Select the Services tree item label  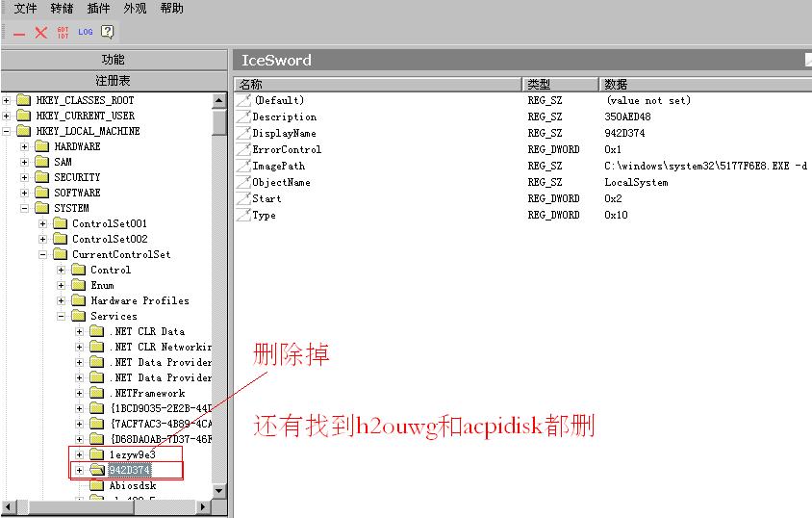pos(114,316)
